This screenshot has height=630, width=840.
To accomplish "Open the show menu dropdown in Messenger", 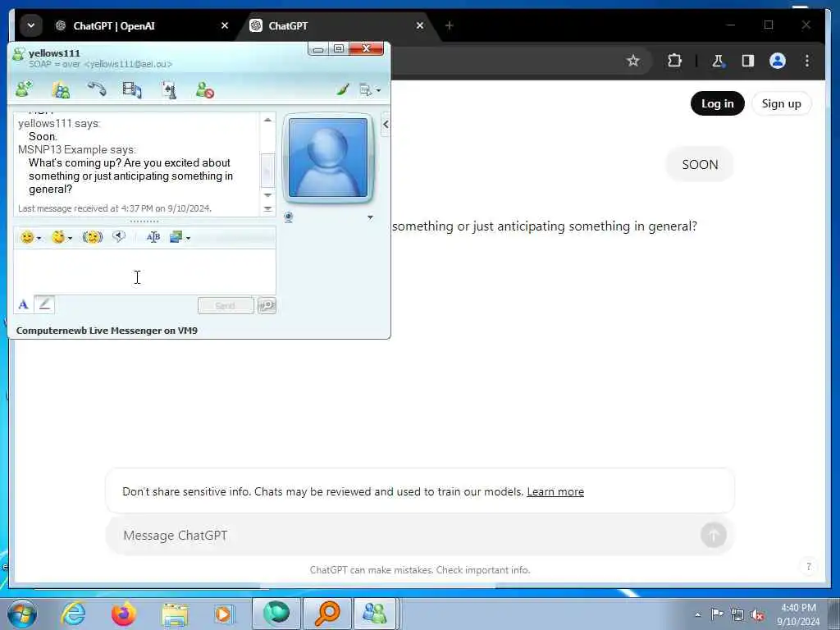I will pyautogui.click(x=370, y=90).
